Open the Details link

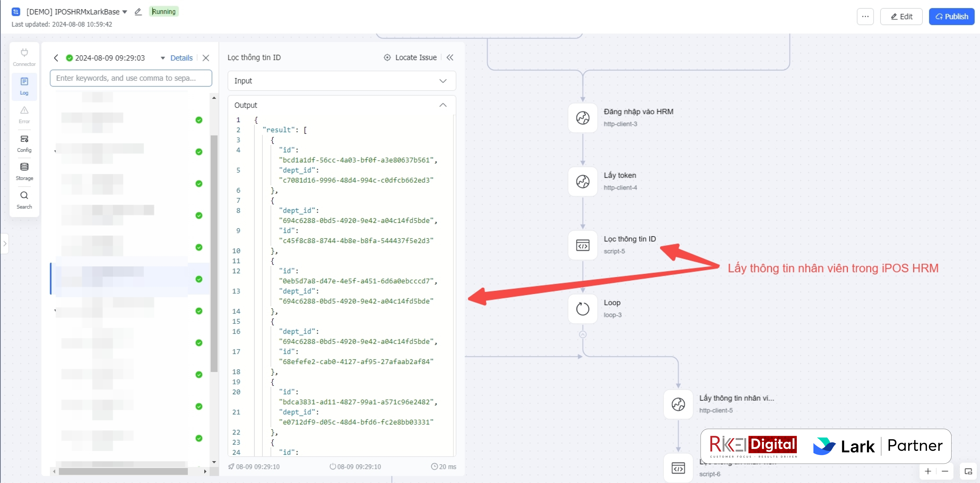[181, 58]
